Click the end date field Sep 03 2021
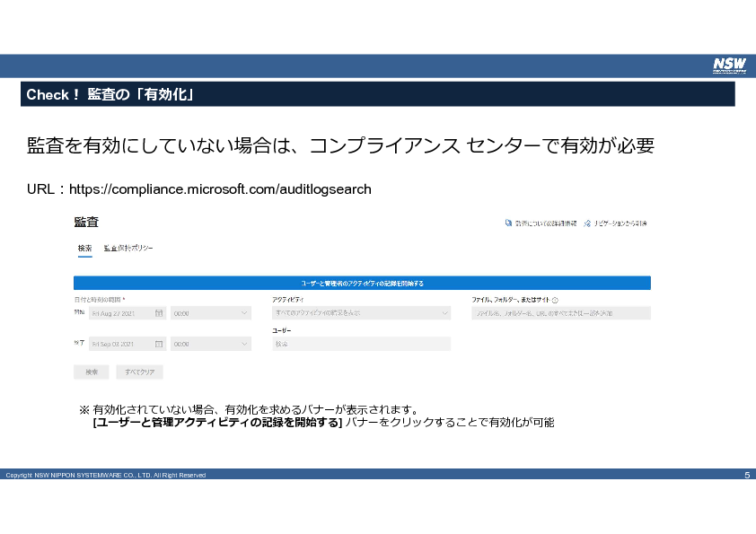Screen dimensions: 756x534 pyautogui.click(x=121, y=344)
